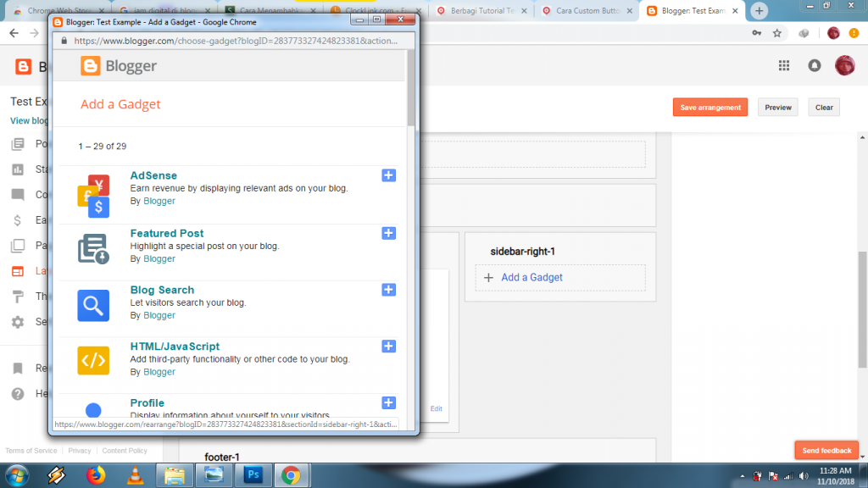Click the Privacy footer link
Viewport: 868px width, 488px height.
point(79,451)
